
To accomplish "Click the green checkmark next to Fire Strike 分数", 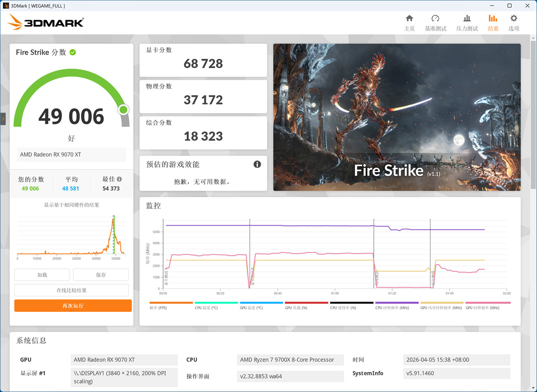I will 72,52.
